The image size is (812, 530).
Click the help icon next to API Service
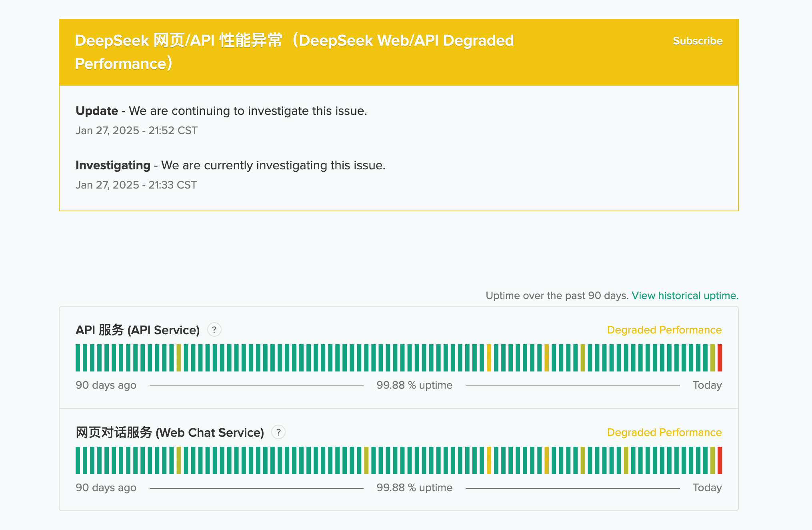[214, 330]
